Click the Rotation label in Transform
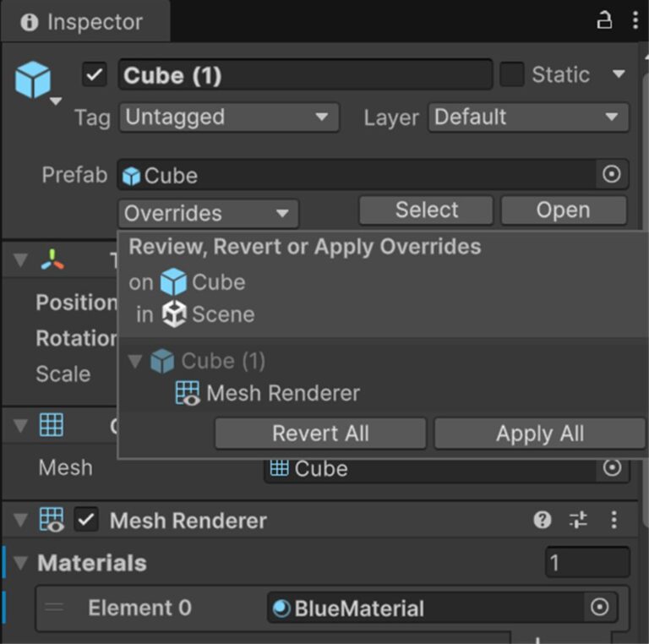 click(77, 338)
